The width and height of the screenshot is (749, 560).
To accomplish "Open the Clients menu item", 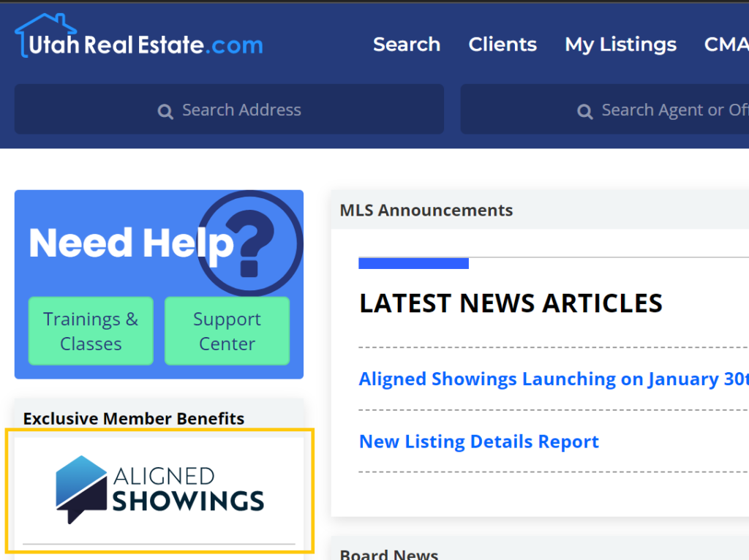I will point(503,45).
